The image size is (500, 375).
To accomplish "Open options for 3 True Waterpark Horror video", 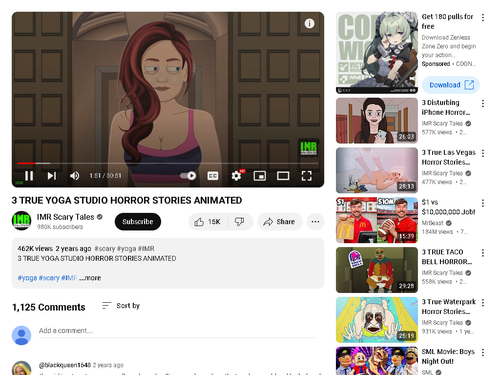I will (483, 303).
